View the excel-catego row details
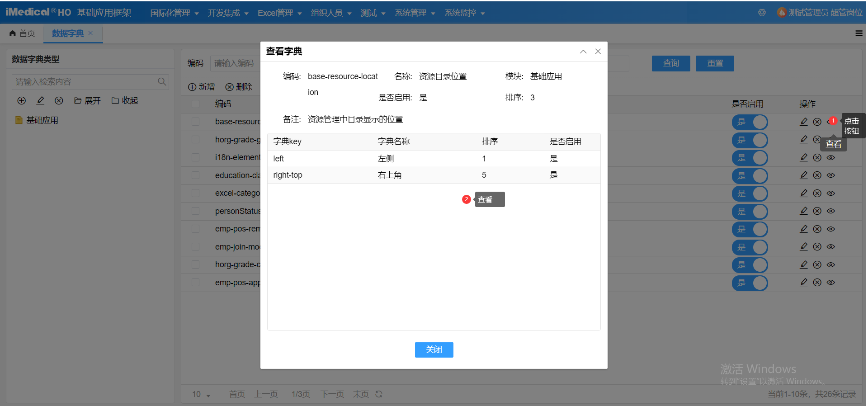This screenshot has width=868, height=406. coord(831,193)
